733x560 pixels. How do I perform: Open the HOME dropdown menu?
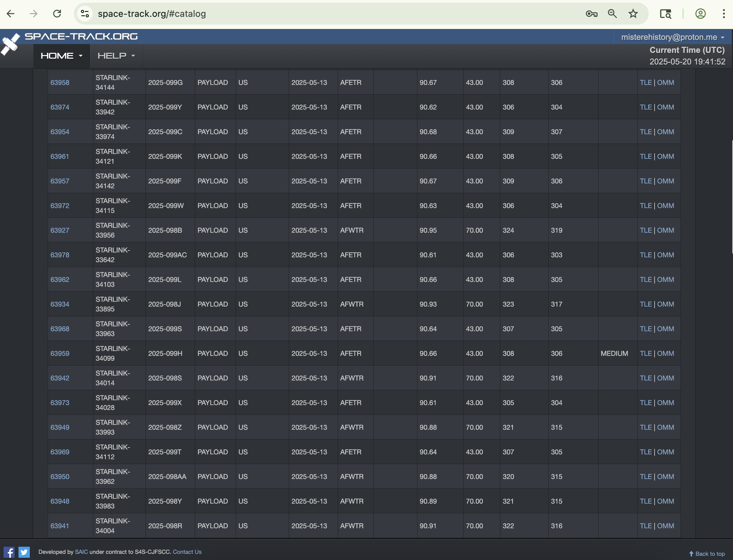click(x=61, y=56)
